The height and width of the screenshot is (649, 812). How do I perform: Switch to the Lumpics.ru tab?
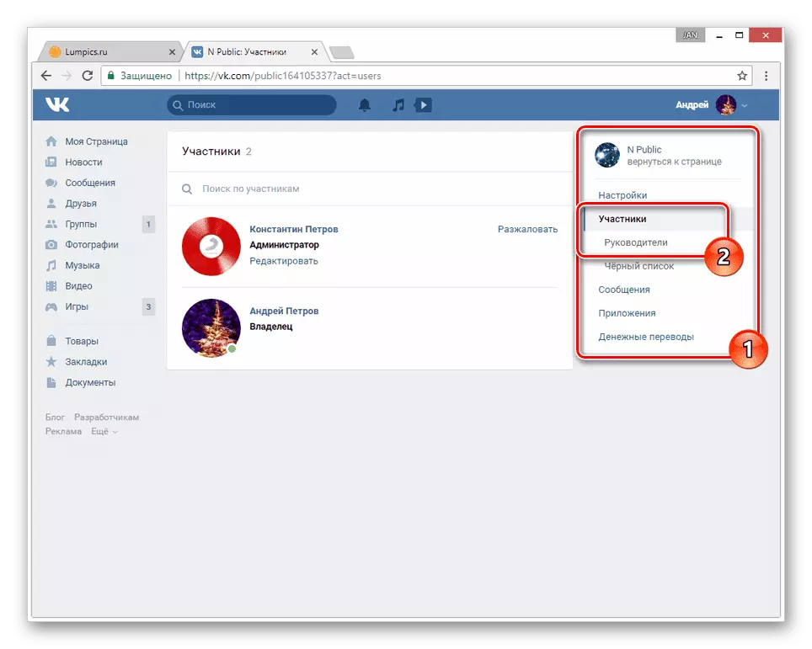(110, 51)
